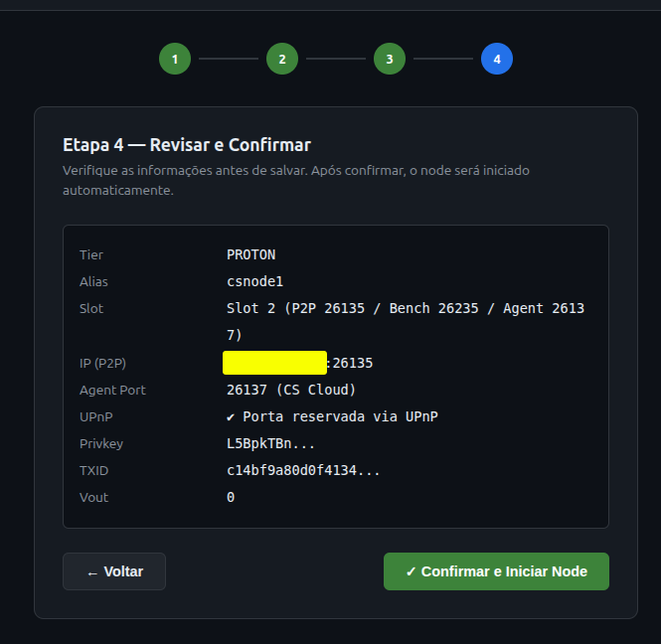Screen dimensions: 661x644
Task: Click the Alias label
Action: tap(93, 281)
